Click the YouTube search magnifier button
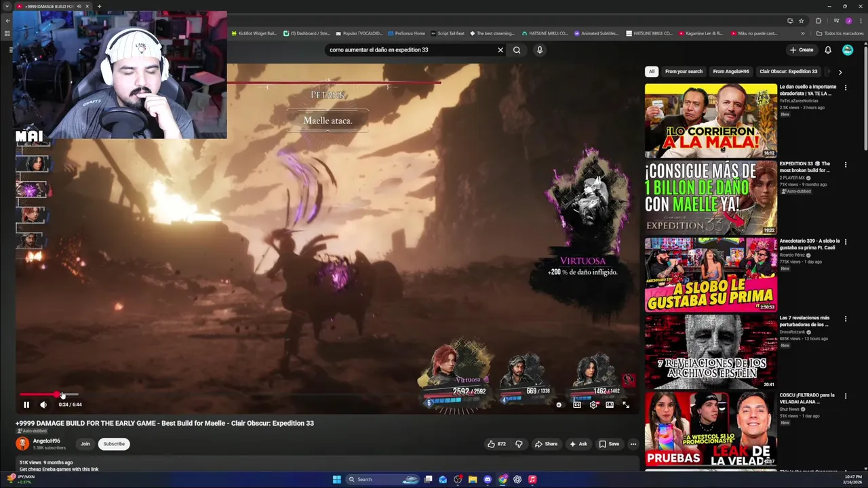The height and width of the screenshot is (488, 868). click(x=517, y=49)
